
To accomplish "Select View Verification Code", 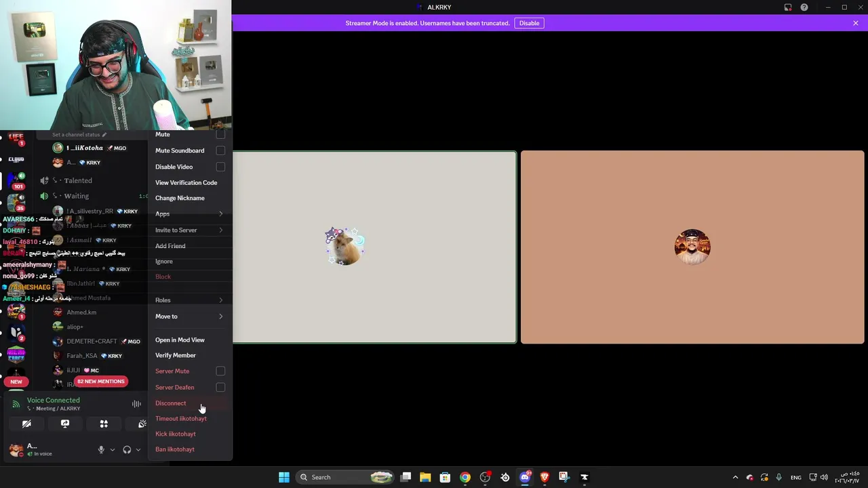I will tap(190, 183).
